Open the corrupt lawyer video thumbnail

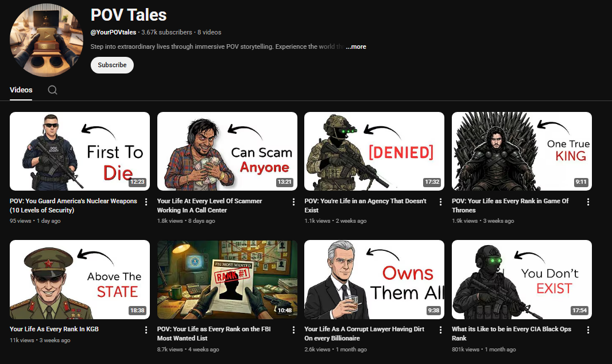[x=374, y=279]
